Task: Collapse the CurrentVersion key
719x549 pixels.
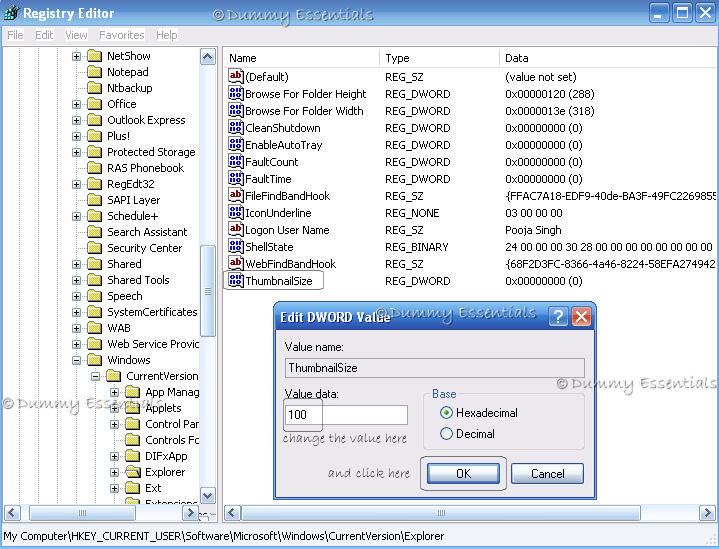Action: click(95, 377)
